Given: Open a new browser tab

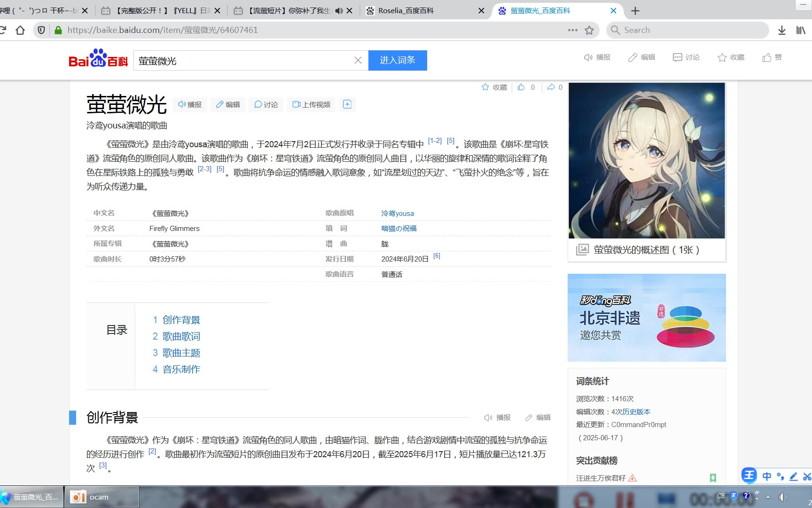Looking at the screenshot, I should 635,11.
